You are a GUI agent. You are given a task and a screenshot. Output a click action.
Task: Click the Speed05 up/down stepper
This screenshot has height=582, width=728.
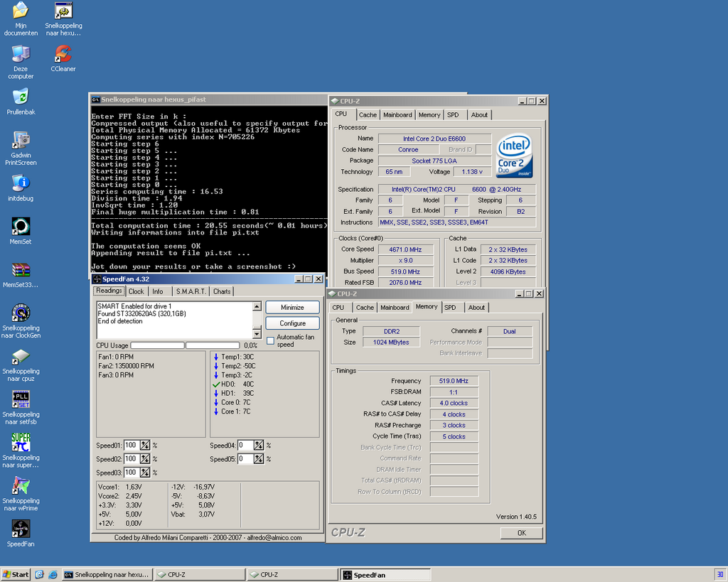(x=259, y=459)
